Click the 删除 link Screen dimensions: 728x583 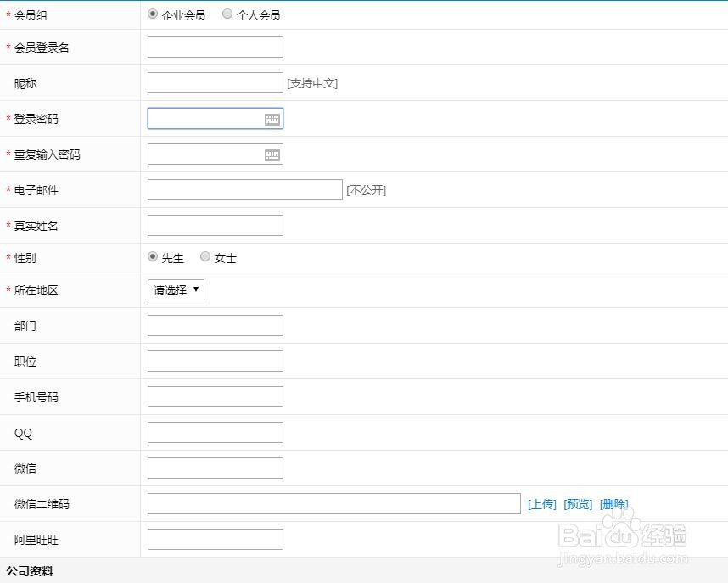(x=614, y=504)
